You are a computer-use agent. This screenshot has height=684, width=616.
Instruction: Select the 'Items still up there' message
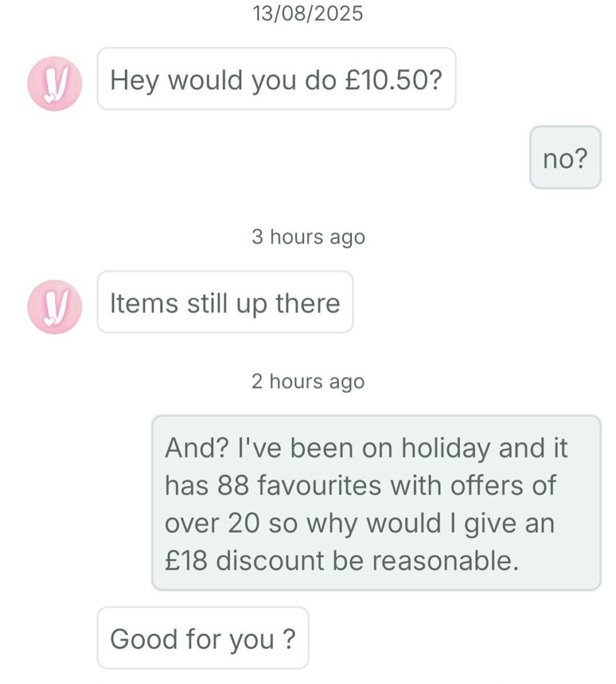click(224, 303)
